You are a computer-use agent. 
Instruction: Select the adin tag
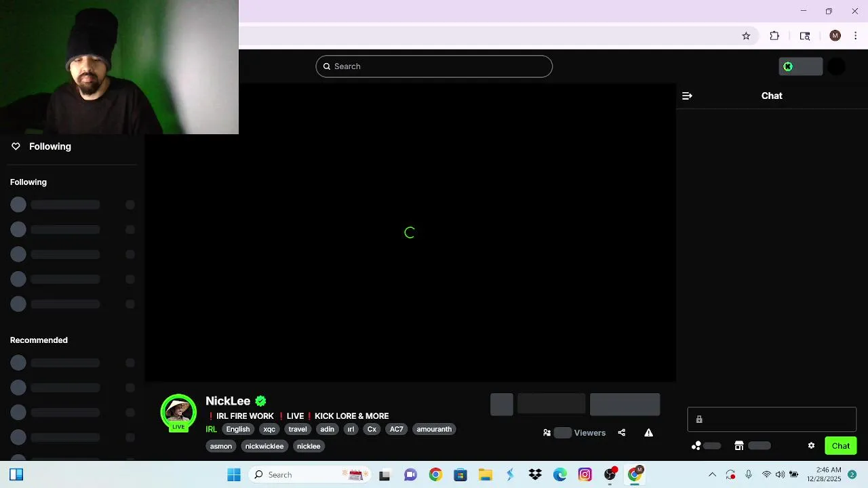pyautogui.click(x=328, y=429)
